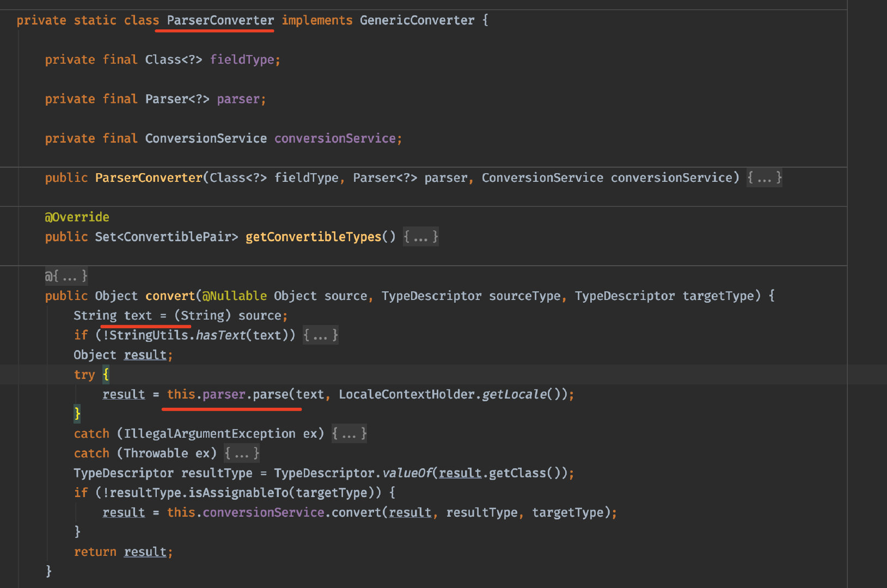Click the parse method call on this.parser
This screenshot has height=588, width=887.
click(271, 394)
